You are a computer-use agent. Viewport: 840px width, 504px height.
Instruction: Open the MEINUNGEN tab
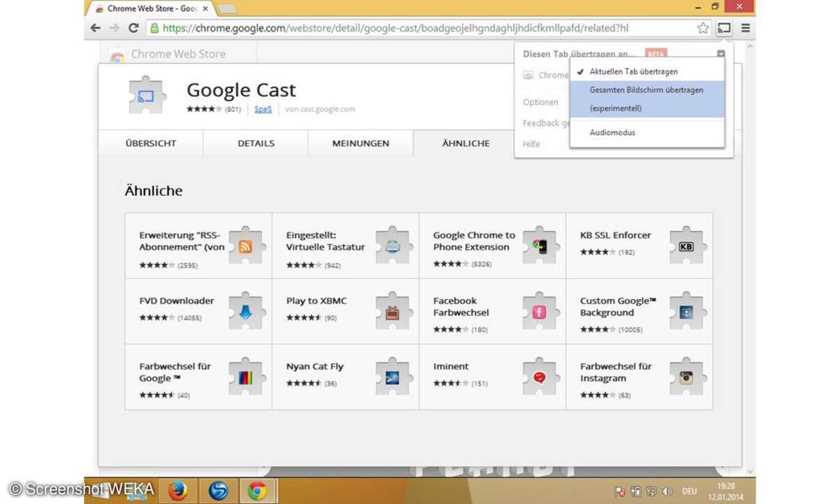click(x=360, y=143)
